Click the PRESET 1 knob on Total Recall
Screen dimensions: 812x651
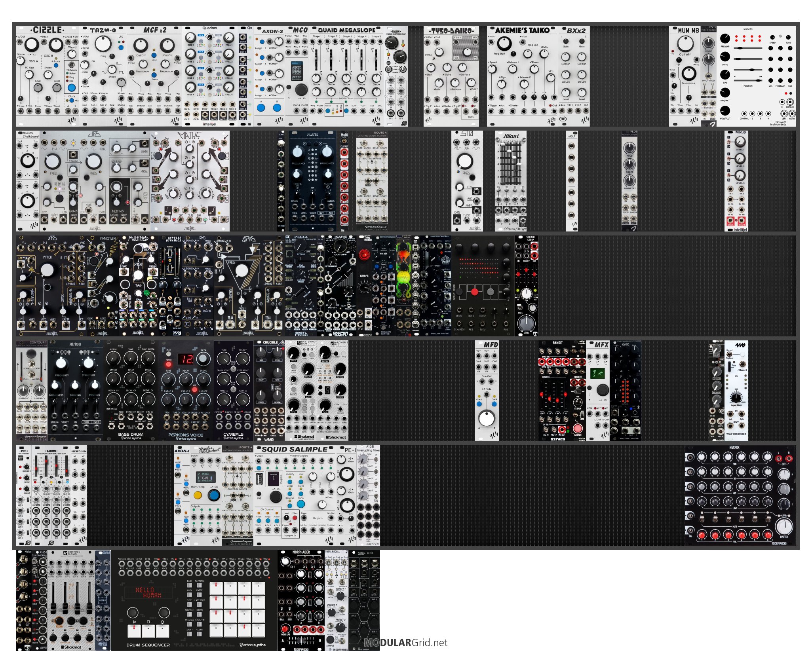[x=340, y=596]
